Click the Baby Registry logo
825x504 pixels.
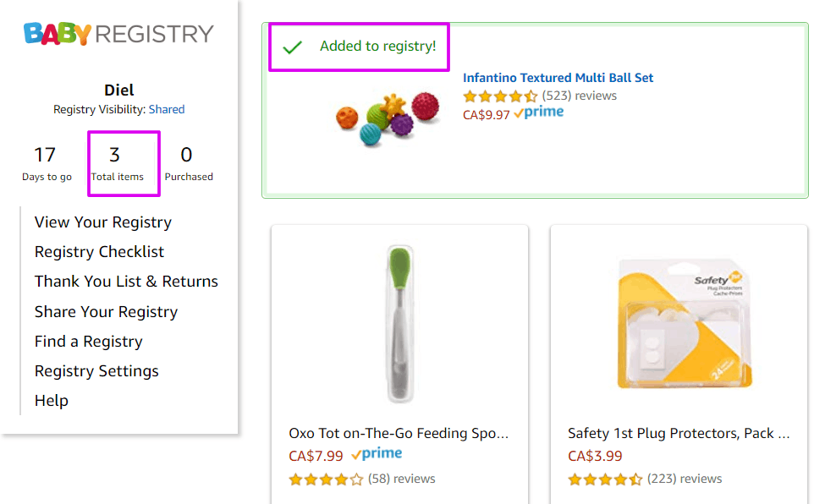(x=118, y=34)
